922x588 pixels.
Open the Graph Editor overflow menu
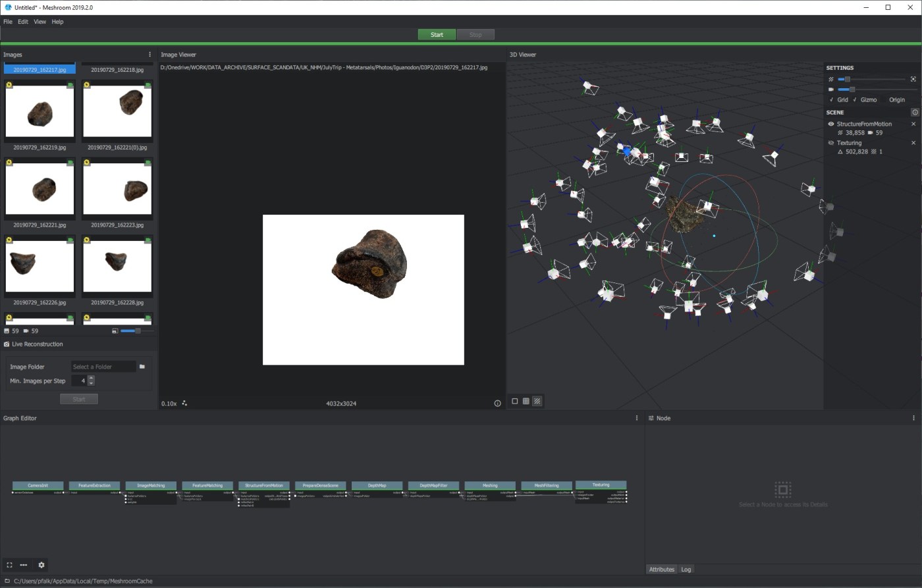(636, 418)
